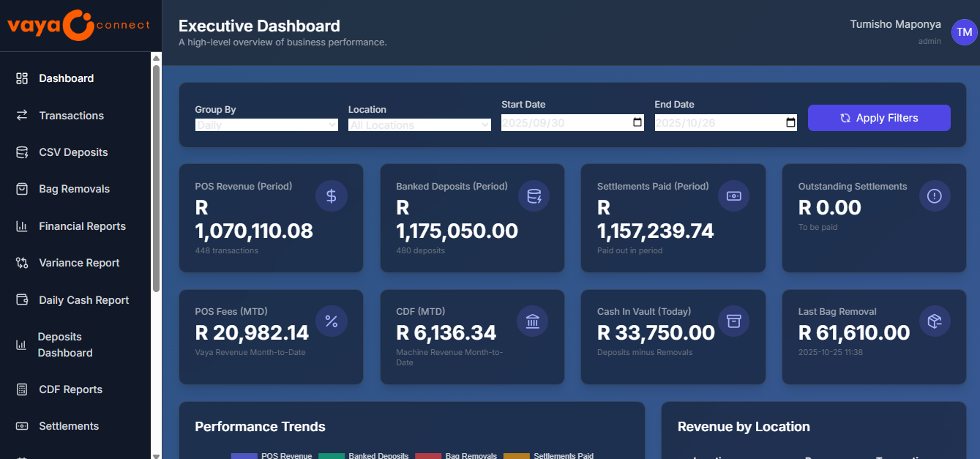This screenshot has height=459, width=980.
Task: Click the TM user avatar
Action: point(963,32)
